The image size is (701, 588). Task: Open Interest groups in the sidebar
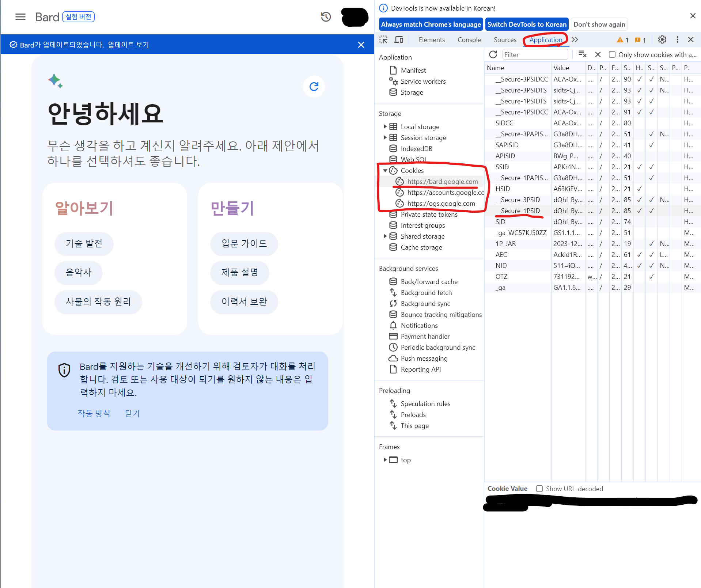(x=423, y=225)
